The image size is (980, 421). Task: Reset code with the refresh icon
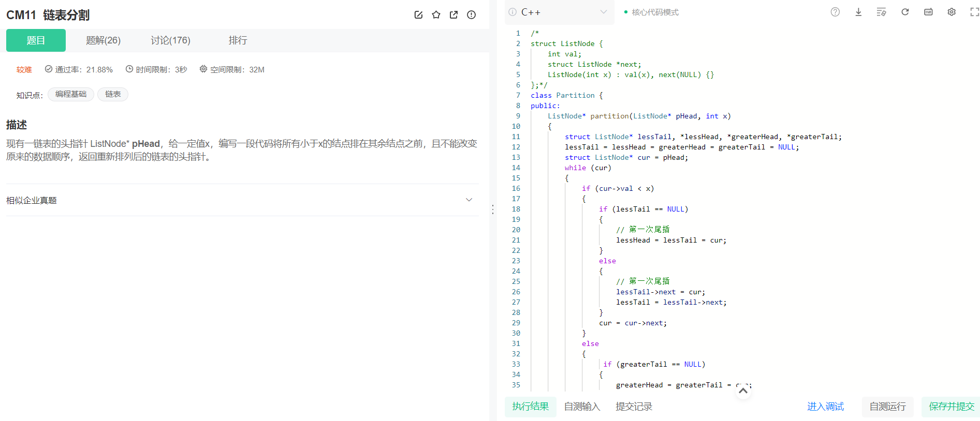pos(905,12)
